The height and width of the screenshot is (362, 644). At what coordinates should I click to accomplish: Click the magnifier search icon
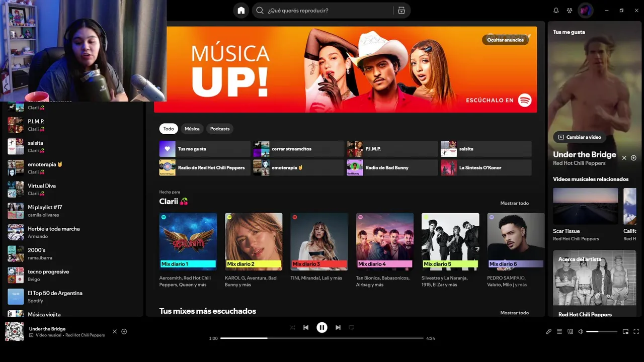tap(260, 10)
